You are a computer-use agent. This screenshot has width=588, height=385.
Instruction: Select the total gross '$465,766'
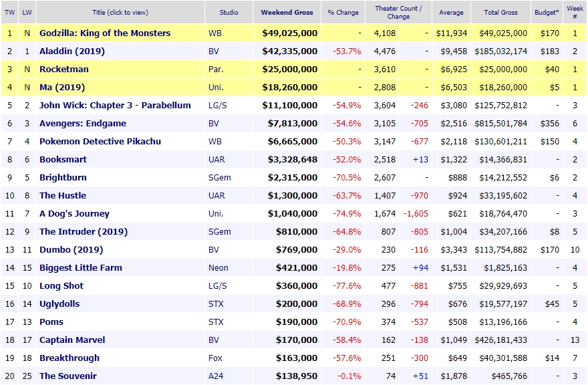coord(509,375)
